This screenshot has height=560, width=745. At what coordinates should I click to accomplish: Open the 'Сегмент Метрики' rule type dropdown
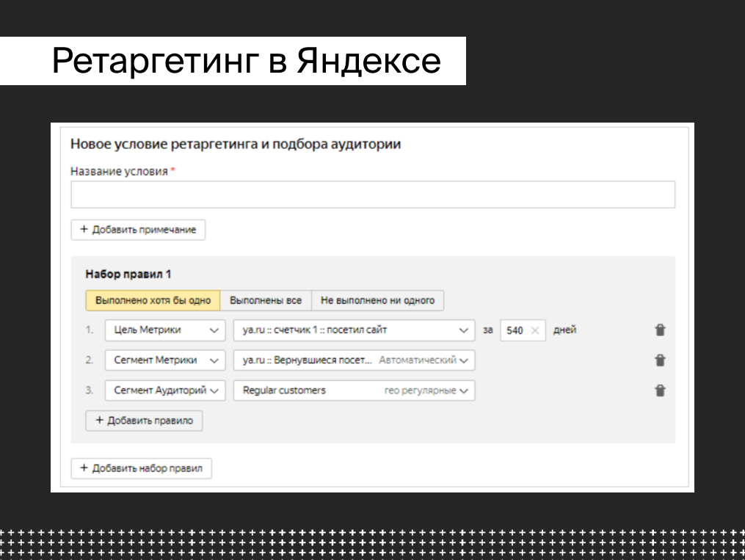[165, 360]
